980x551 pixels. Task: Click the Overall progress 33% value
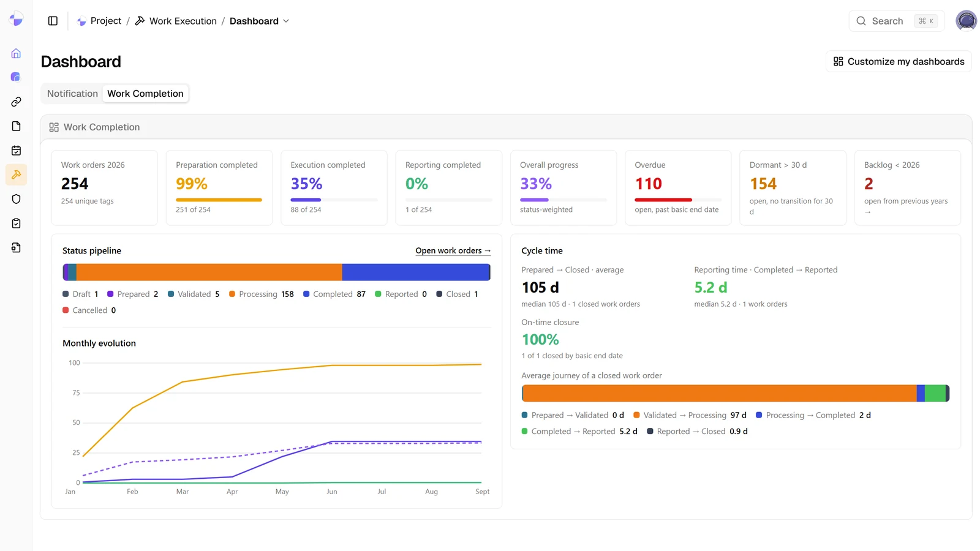[x=536, y=184]
